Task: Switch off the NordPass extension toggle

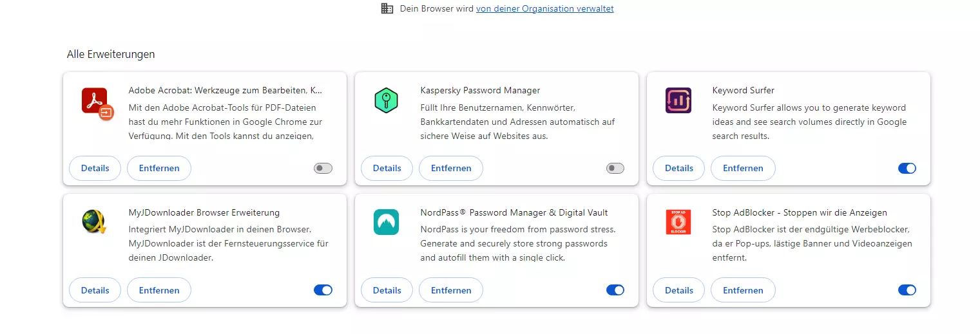Action: pos(615,290)
